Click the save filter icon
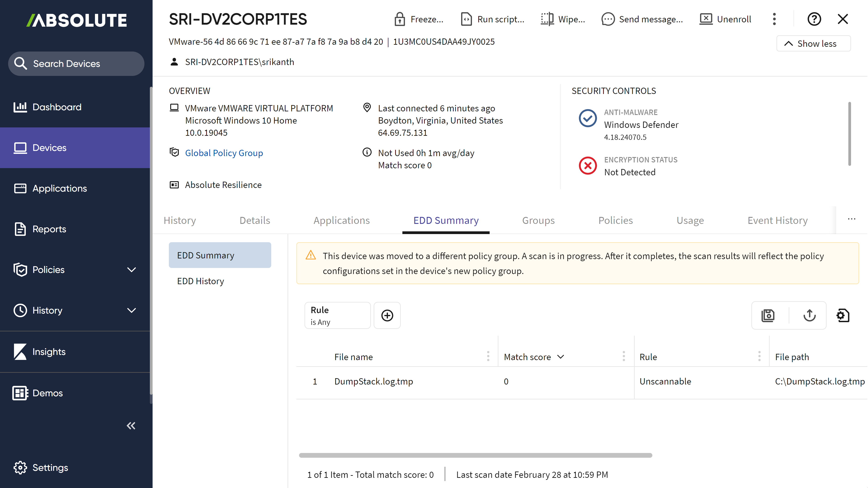The height and width of the screenshot is (488, 868). pos(768,316)
